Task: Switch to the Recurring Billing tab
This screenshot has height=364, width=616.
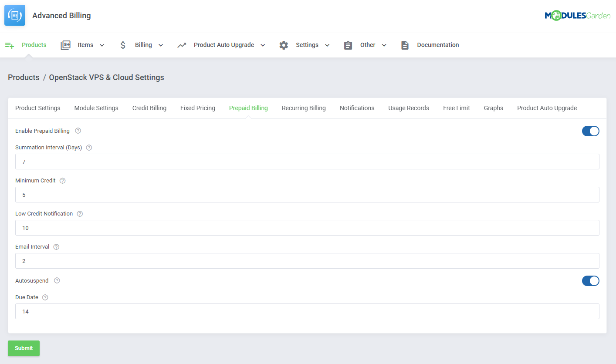Action: [x=304, y=108]
